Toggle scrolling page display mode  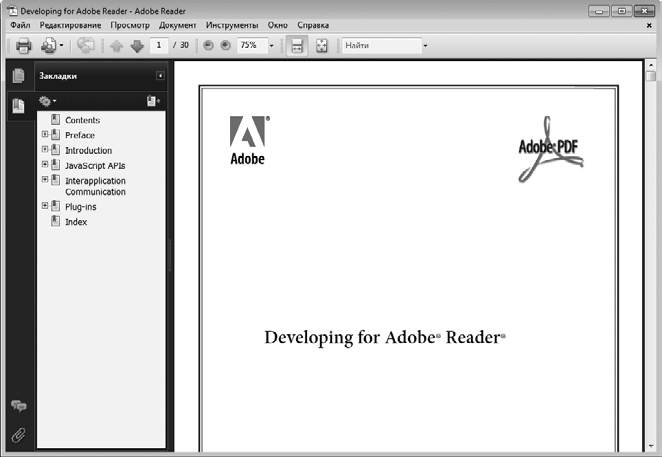point(296,46)
